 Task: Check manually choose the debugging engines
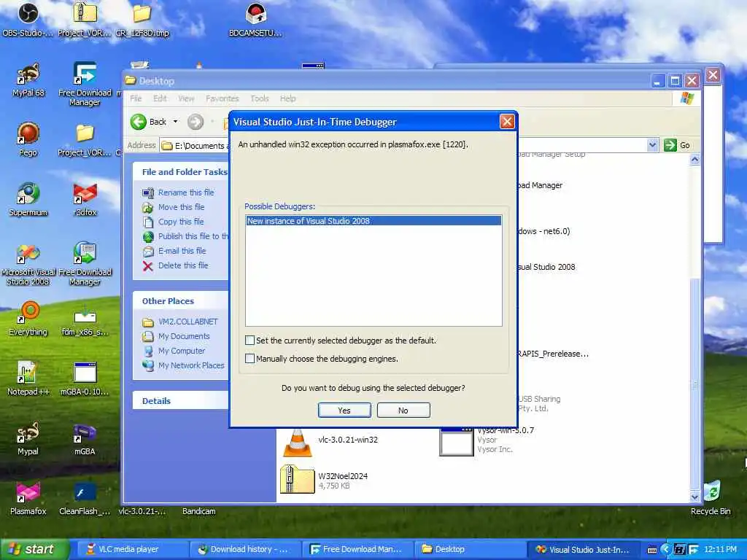point(249,359)
